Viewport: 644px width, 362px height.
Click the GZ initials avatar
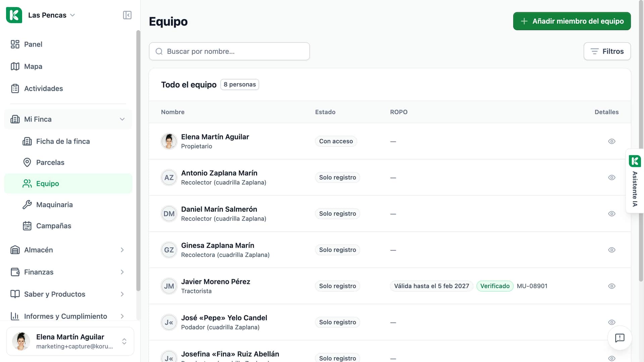169,250
